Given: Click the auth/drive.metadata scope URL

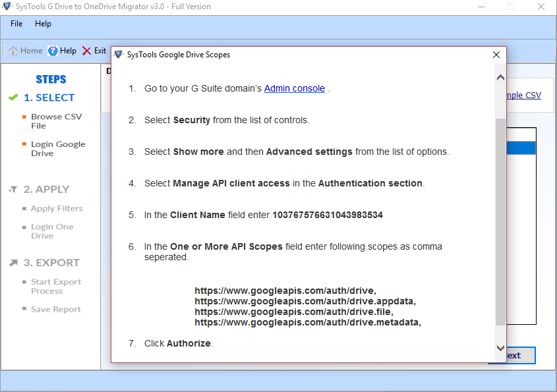Looking at the screenshot, I should [x=308, y=322].
